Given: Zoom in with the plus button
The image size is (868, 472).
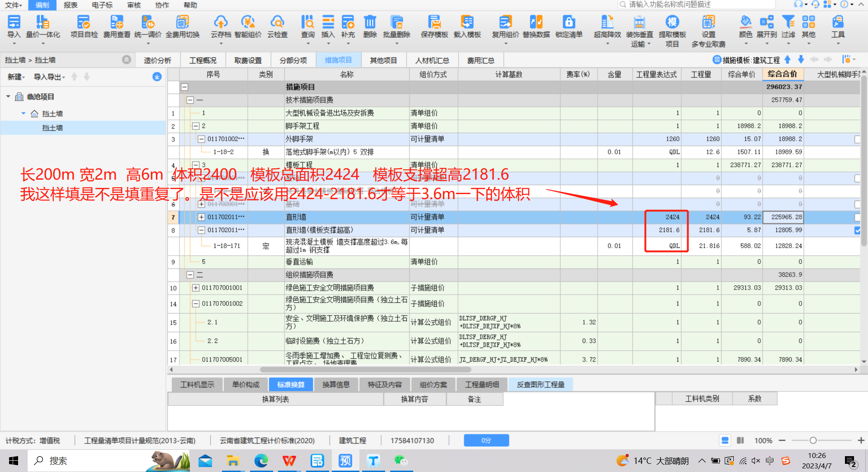Looking at the screenshot, I should coord(861,440).
